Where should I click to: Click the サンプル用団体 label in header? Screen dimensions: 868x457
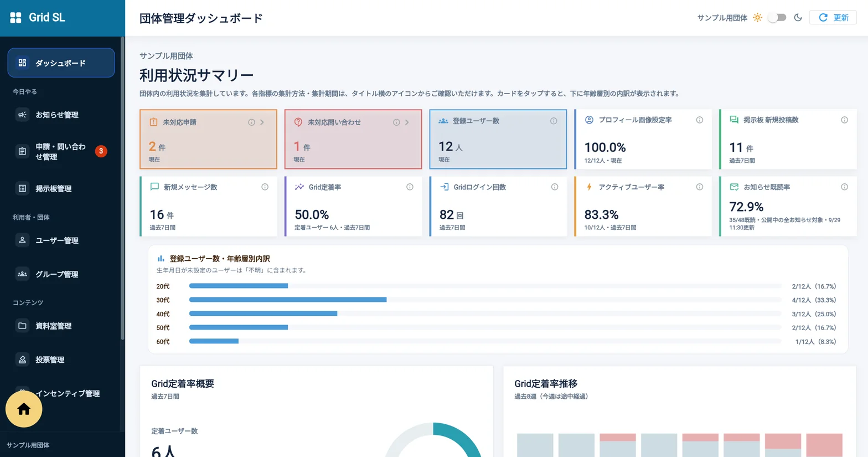click(722, 18)
